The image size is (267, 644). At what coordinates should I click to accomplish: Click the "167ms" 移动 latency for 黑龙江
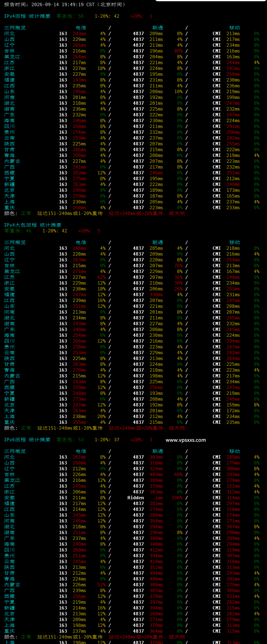[233, 271]
